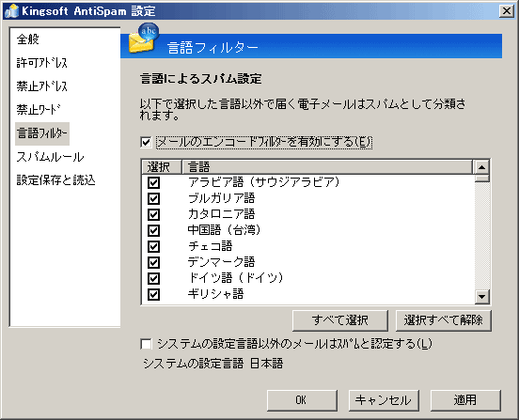Confirm with the OK button
Screen dimensions: 519x420
[x=302, y=400]
